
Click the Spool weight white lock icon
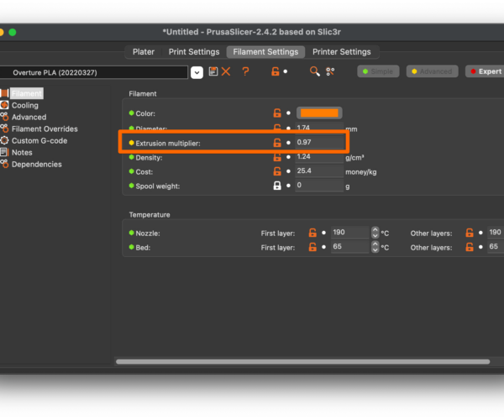point(277,186)
